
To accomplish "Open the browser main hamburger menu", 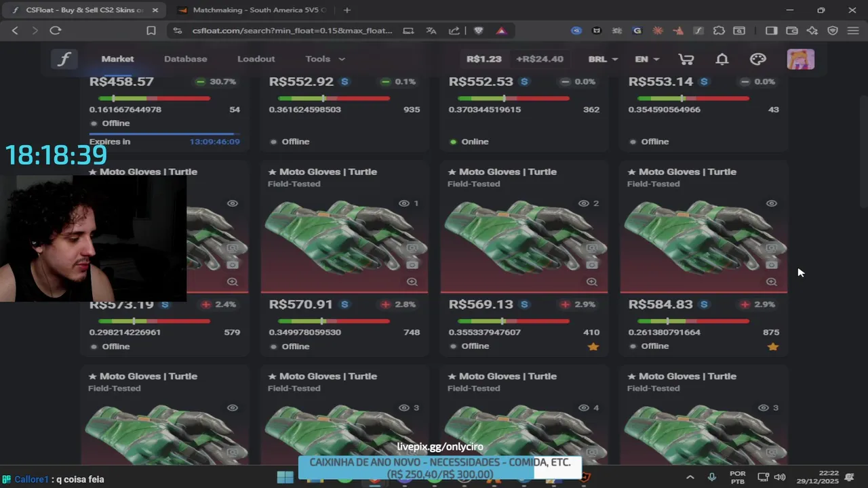I will 853,30.
